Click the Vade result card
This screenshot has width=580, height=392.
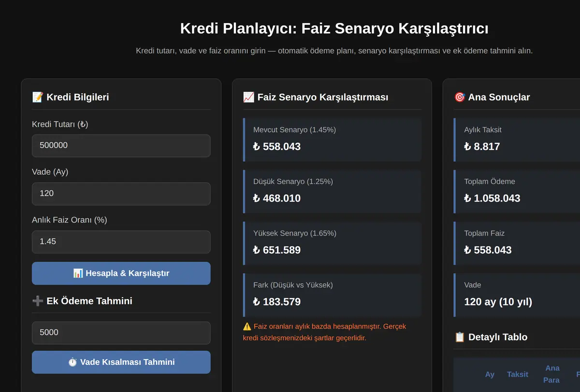coord(517,295)
